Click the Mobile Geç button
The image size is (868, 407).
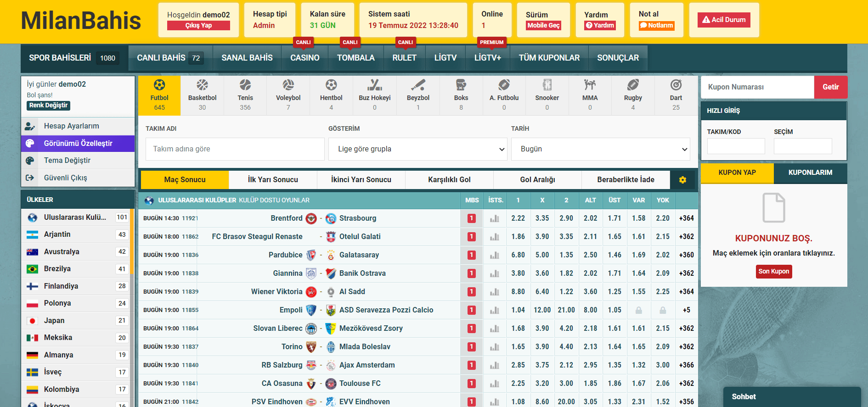tap(544, 26)
